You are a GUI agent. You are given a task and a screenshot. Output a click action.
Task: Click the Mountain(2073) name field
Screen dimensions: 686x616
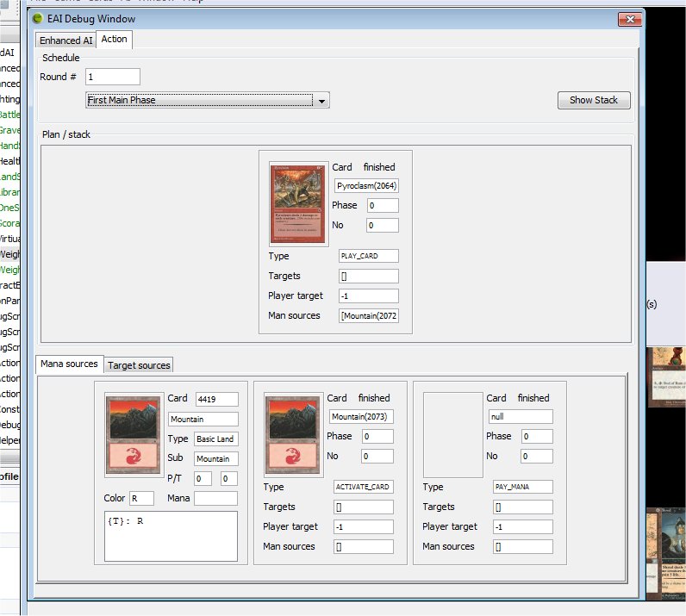coord(361,416)
